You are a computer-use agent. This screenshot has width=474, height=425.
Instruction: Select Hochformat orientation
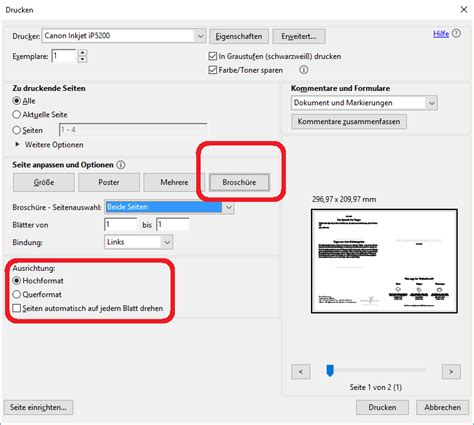click(16, 281)
